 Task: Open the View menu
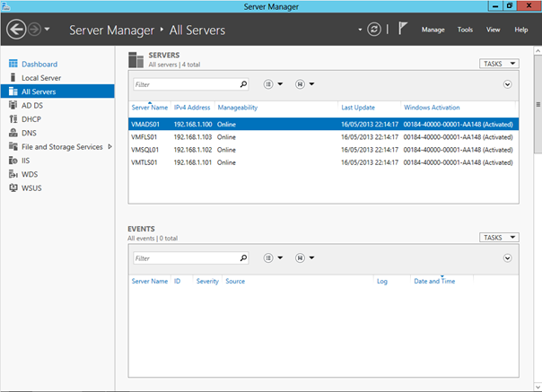click(493, 30)
